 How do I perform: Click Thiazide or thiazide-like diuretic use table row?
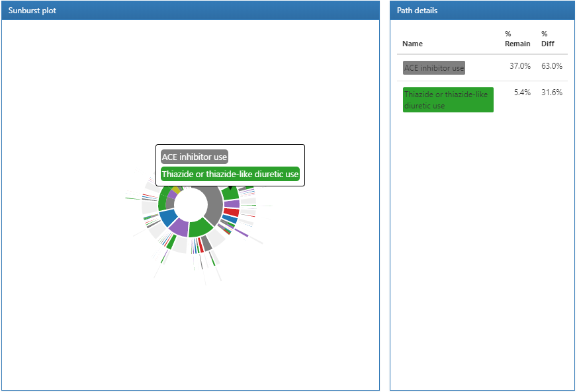pyautogui.click(x=482, y=100)
